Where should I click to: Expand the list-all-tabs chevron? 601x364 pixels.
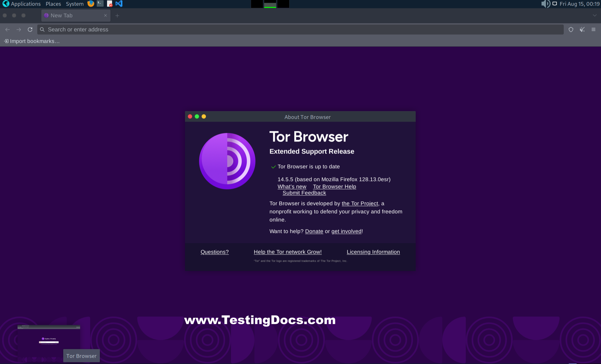pos(594,15)
